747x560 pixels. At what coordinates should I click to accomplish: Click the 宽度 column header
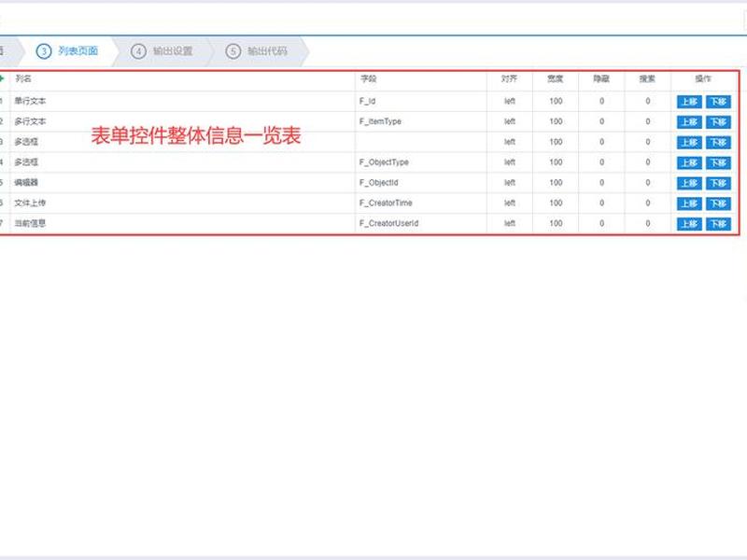556,78
